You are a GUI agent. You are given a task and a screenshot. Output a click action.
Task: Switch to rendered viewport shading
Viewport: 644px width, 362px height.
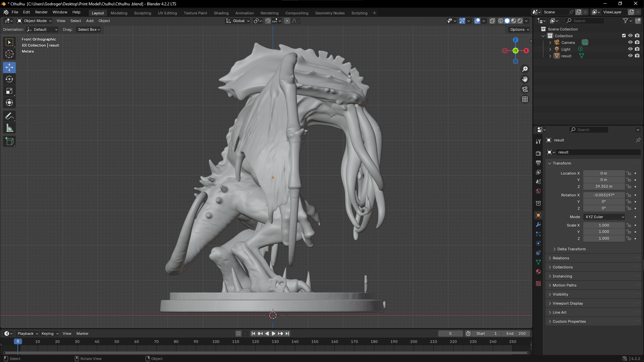click(x=520, y=21)
